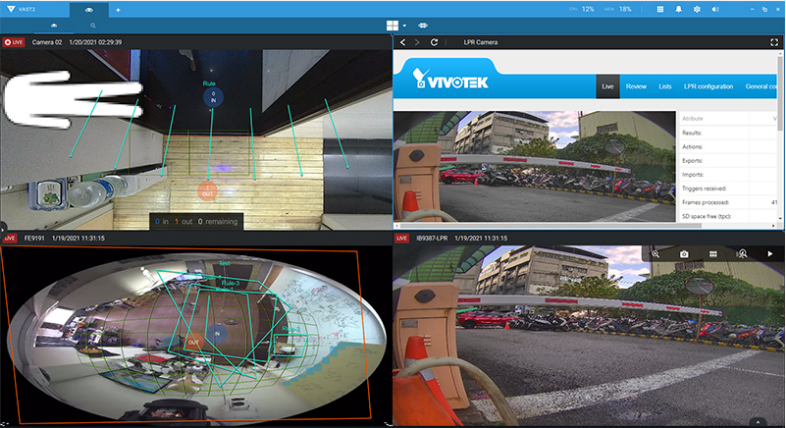Toggle the LIVE badge on FE9191 view
Screen dimensions: 786x428
click(10, 238)
